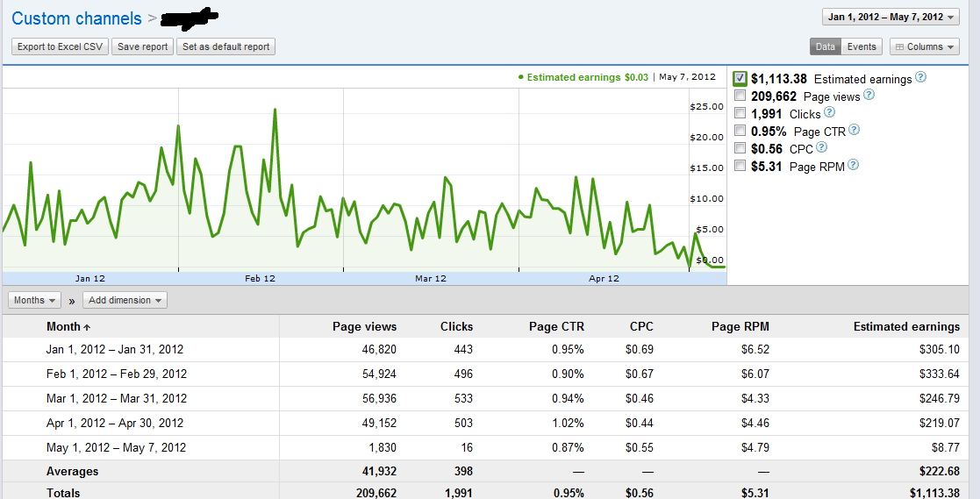The height and width of the screenshot is (499, 980).
Task: Click help icon beside Page views
Action: [869, 95]
